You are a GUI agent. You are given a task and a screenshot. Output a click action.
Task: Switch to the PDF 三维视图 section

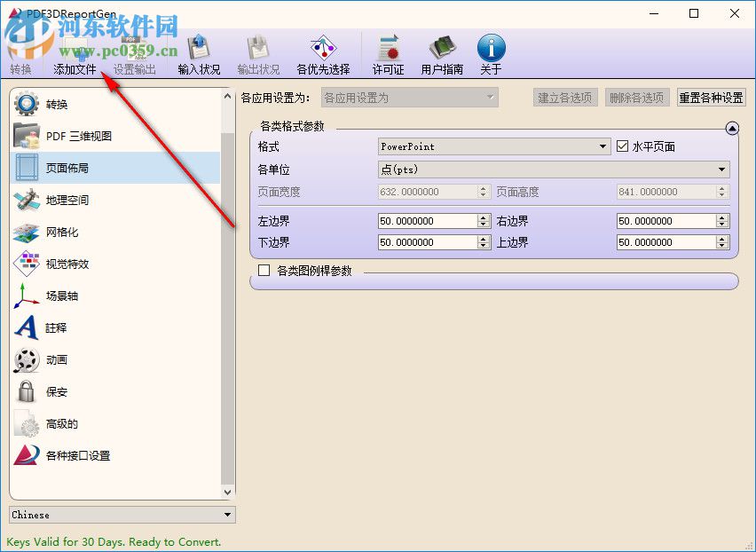pos(27,136)
